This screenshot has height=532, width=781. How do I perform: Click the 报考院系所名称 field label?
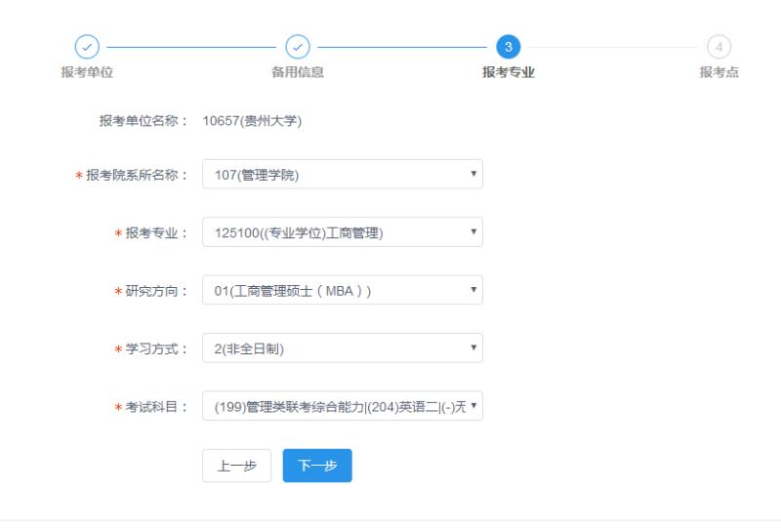pos(137,176)
